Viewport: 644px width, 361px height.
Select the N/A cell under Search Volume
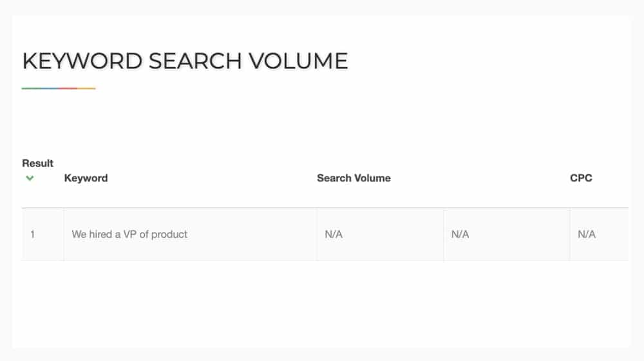(381, 235)
